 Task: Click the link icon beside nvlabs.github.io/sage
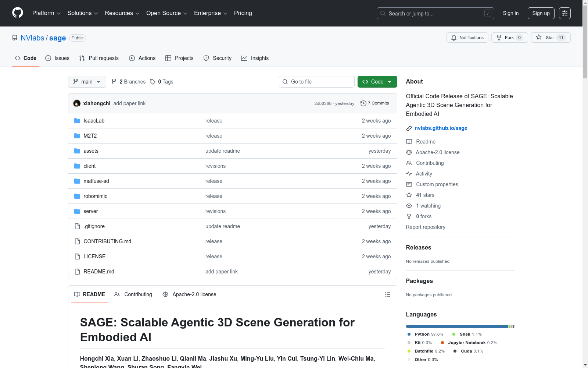click(409, 128)
